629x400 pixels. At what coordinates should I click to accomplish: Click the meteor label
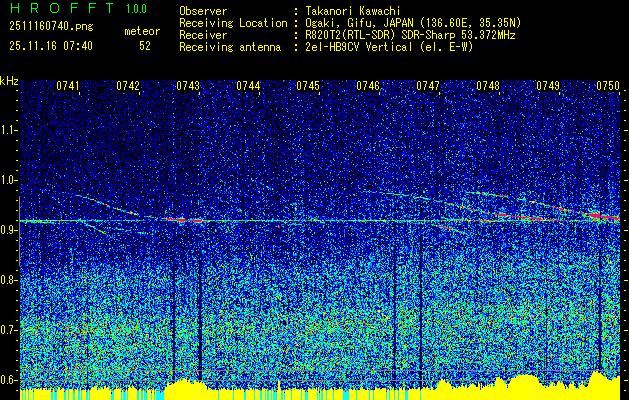pos(142,31)
